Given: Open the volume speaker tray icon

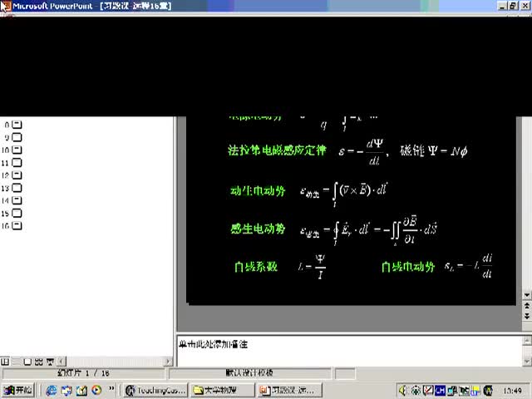Looking at the screenshot, I should click(x=402, y=391).
